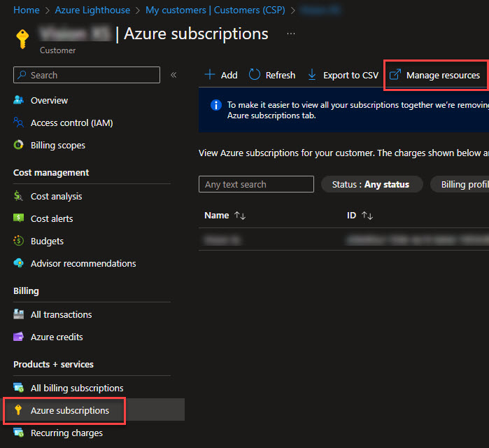
Task: Click the ID column header text
Action: [351, 216]
